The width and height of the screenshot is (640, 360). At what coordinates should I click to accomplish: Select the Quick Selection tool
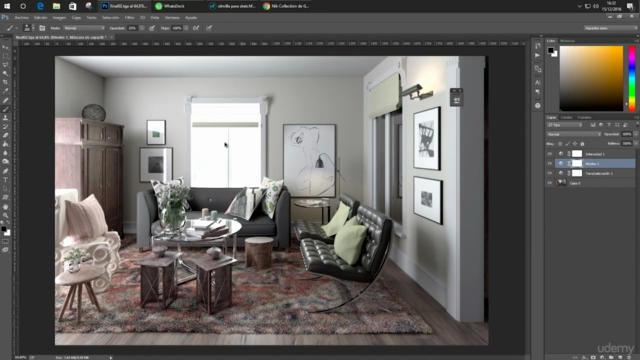6,73
